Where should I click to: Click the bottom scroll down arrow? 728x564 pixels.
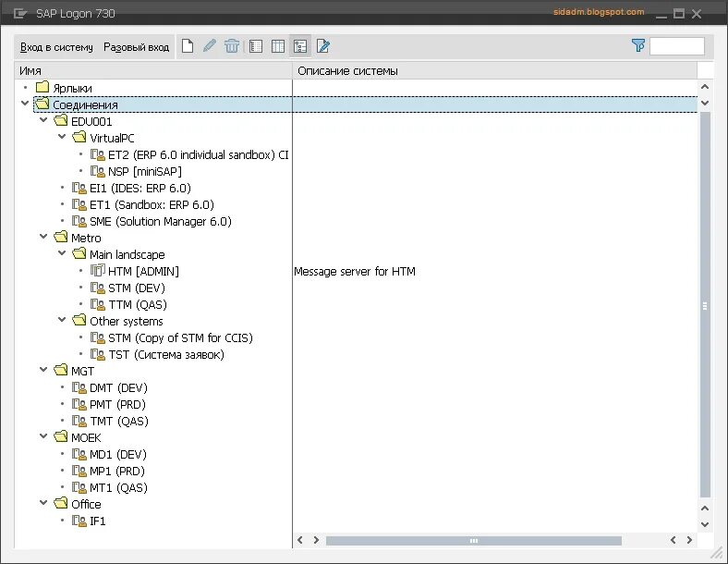(x=705, y=524)
